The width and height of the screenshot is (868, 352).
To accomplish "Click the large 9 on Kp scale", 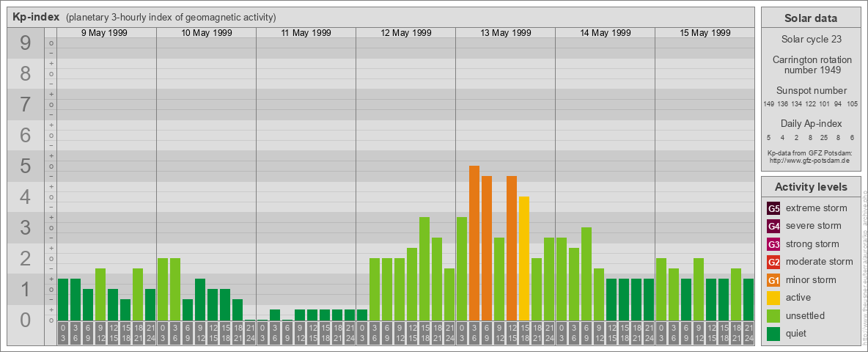I will click(x=25, y=43).
